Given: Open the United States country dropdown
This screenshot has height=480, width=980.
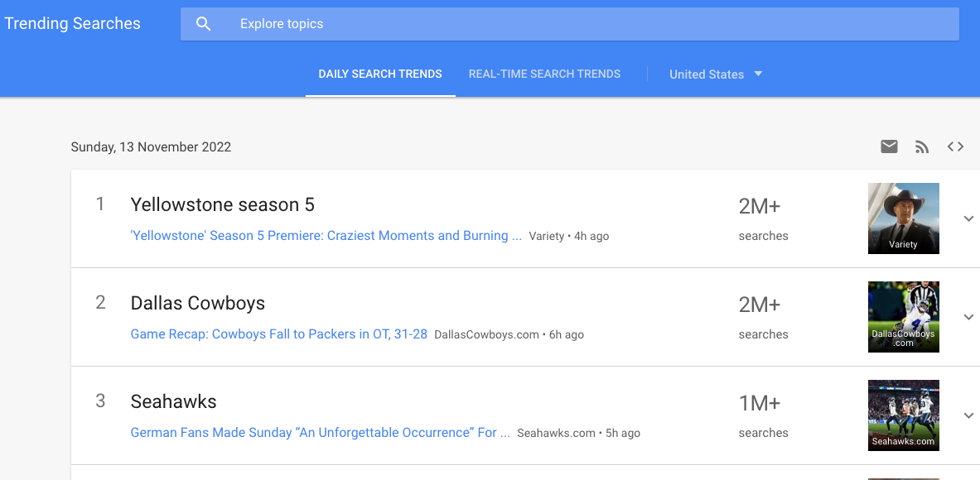Looking at the screenshot, I should (x=716, y=74).
